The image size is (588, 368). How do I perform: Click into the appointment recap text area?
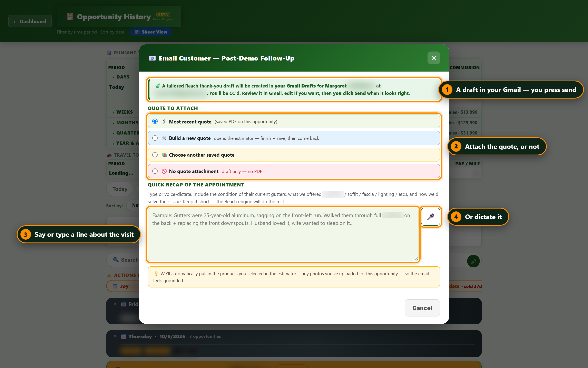[x=283, y=234]
